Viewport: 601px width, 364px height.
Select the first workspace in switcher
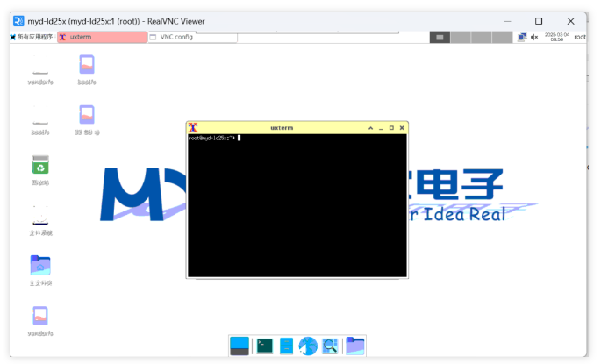[x=440, y=37]
